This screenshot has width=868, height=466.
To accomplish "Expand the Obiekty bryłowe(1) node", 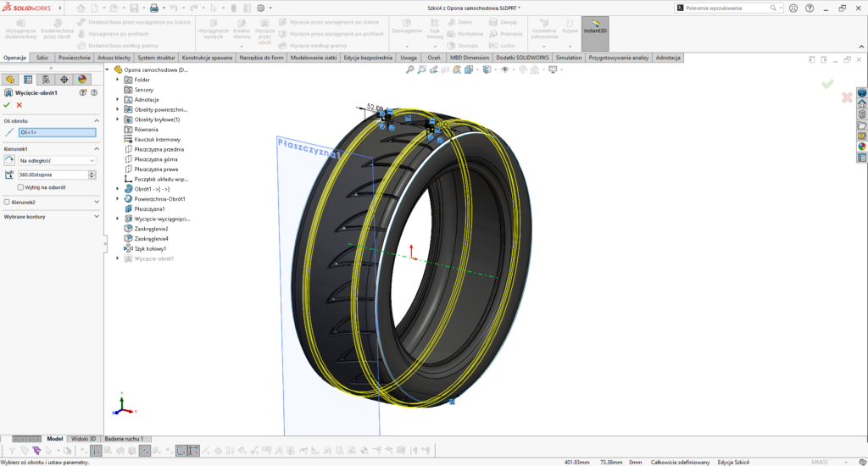I will (117, 119).
